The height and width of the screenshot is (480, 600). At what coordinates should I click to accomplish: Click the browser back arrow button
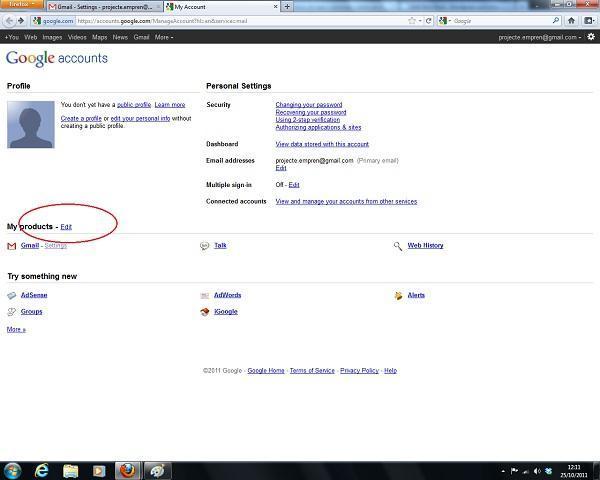click(x=9, y=20)
